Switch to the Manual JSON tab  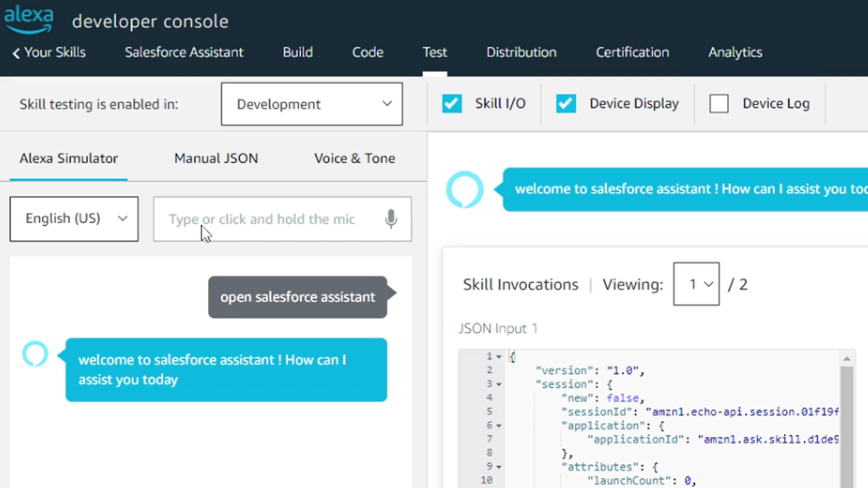click(x=216, y=158)
